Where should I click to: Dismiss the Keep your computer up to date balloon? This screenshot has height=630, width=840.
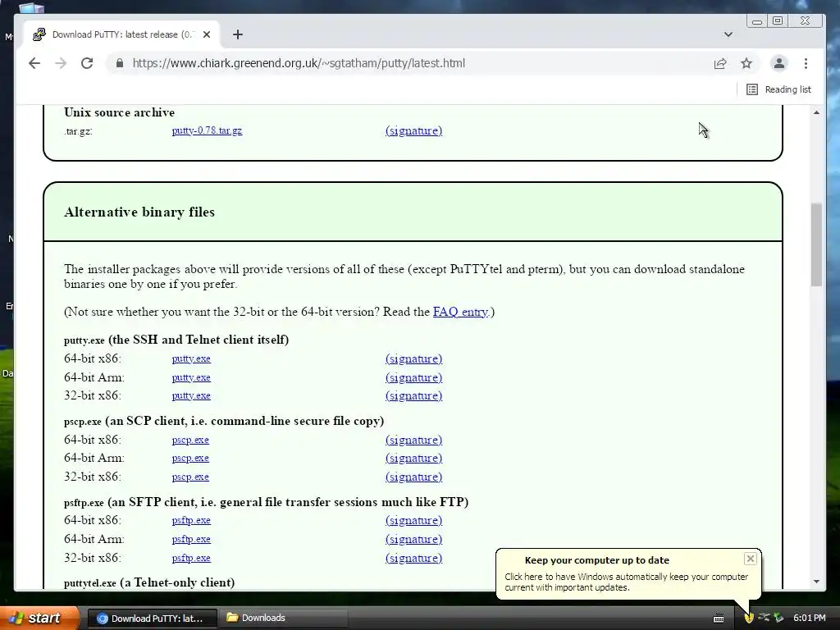pos(750,559)
